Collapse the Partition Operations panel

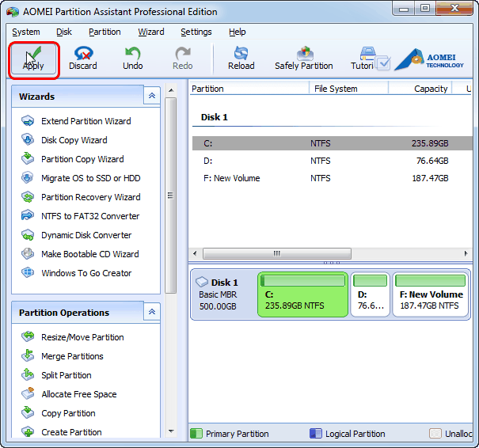click(152, 312)
